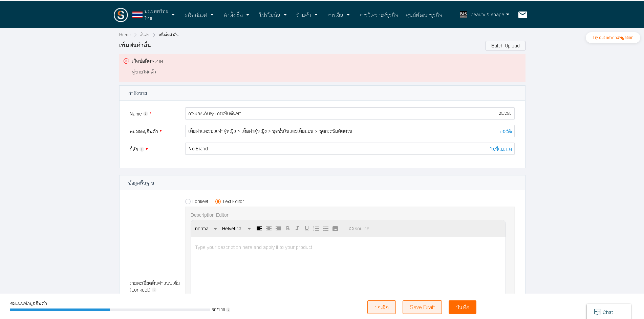The height and width of the screenshot is (319, 644).
Task: Click the 25/255 character counter
Action: 505,113
